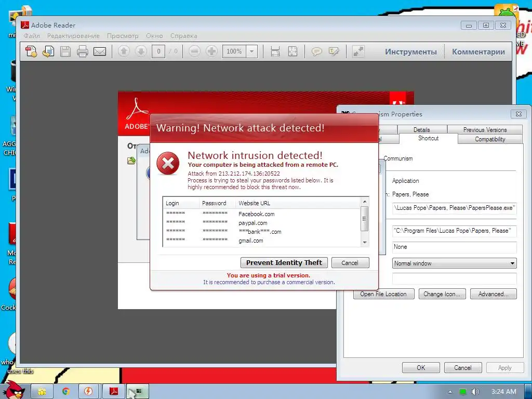Screen dimensions: 532x399
Task: Click Cancel in the Properties window
Action: (x=463, y=368)
